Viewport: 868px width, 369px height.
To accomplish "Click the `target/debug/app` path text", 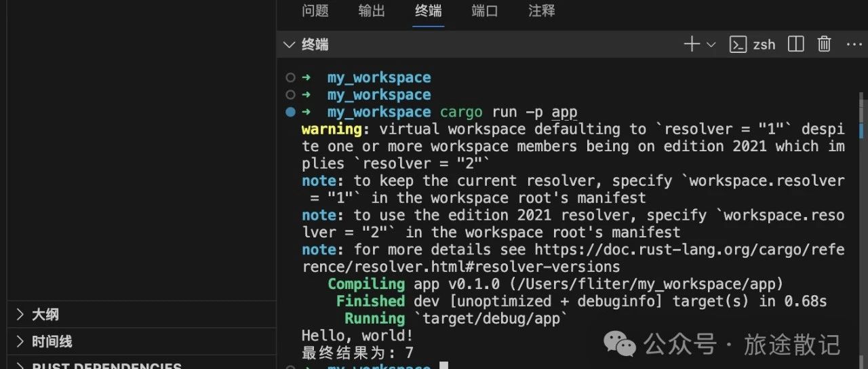I will 491,318.
